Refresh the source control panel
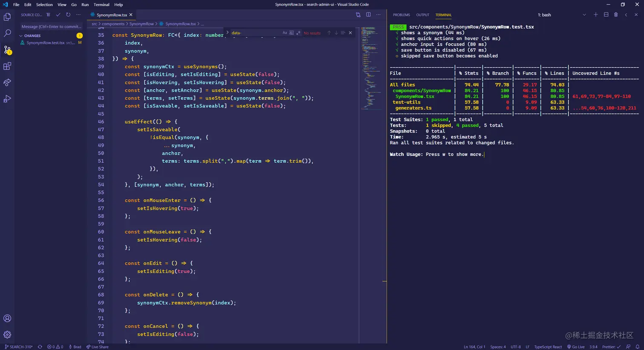 [x=68, y=15]
